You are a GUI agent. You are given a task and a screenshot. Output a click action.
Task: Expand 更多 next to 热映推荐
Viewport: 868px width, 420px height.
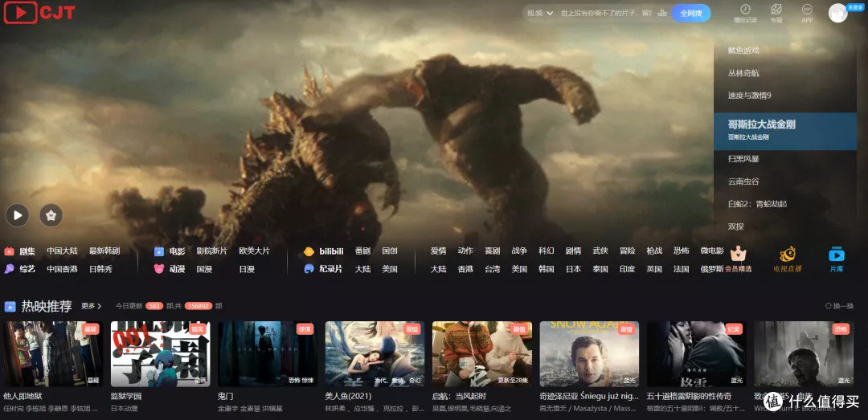pyautogui.click(x=92, y=306)
